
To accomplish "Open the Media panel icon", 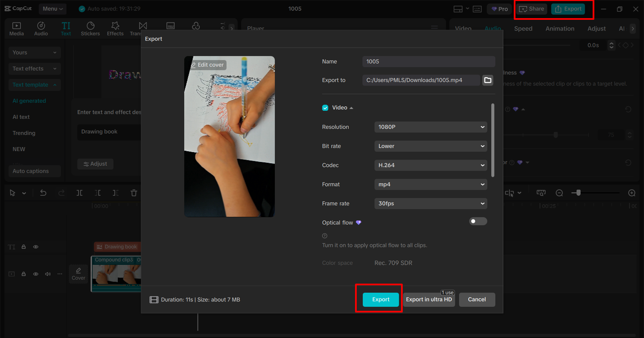I will point(16,28).
